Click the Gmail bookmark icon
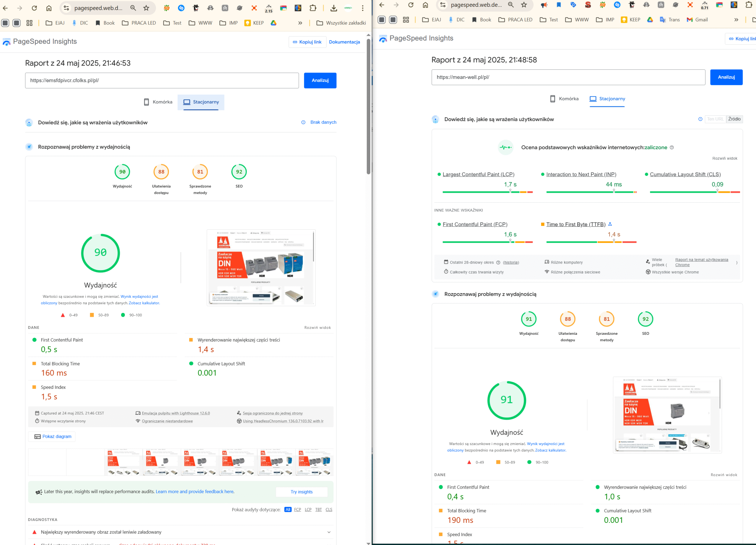This screenshot has width=756, height=545. (x=690, y=20)
